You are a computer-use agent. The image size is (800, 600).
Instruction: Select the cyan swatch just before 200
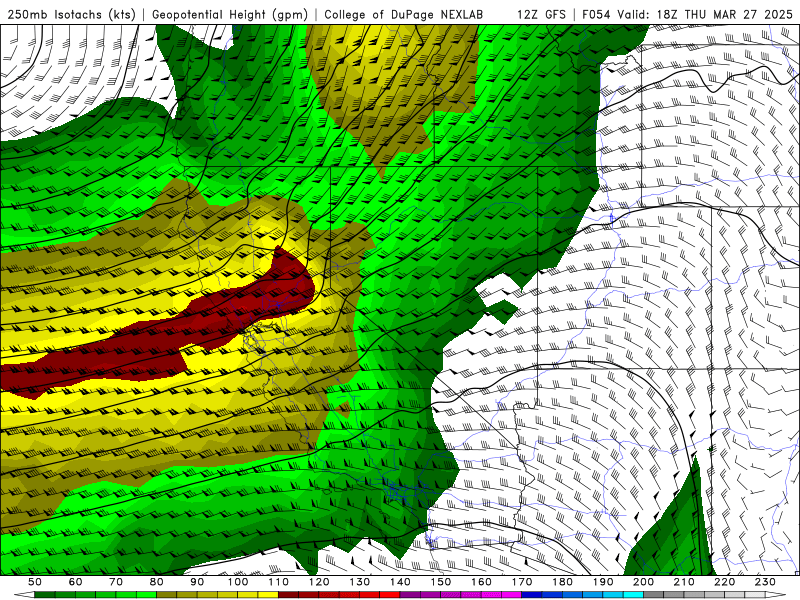[x=633, y=595]
